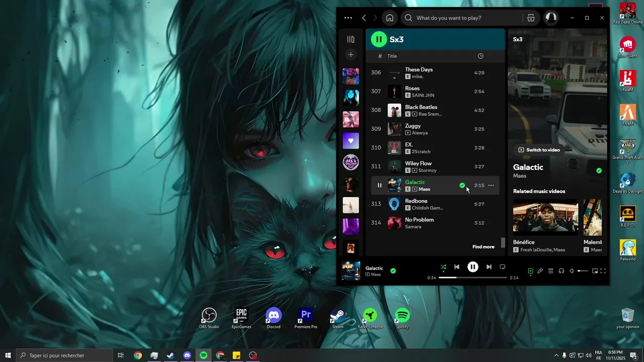Select the track 'Roses' by SAINt JHN
The width and height of the screenshot is (644, 362).
click(435, 92)
